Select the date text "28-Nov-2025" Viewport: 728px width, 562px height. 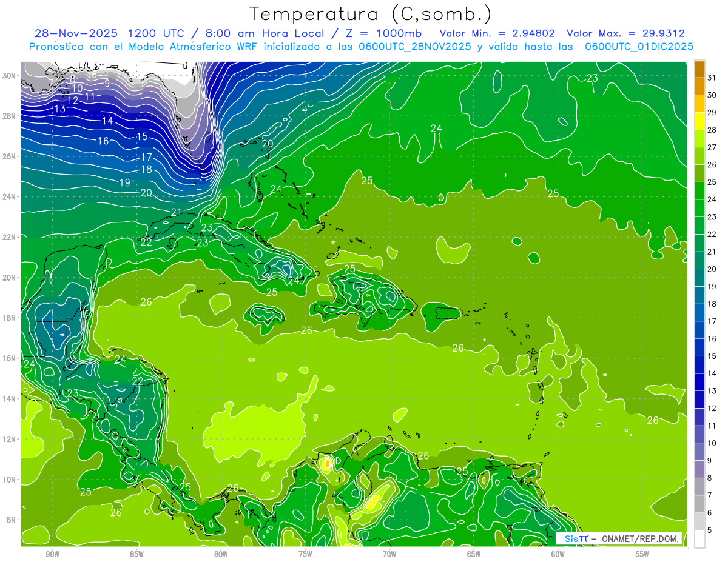[x=72, y=33]
